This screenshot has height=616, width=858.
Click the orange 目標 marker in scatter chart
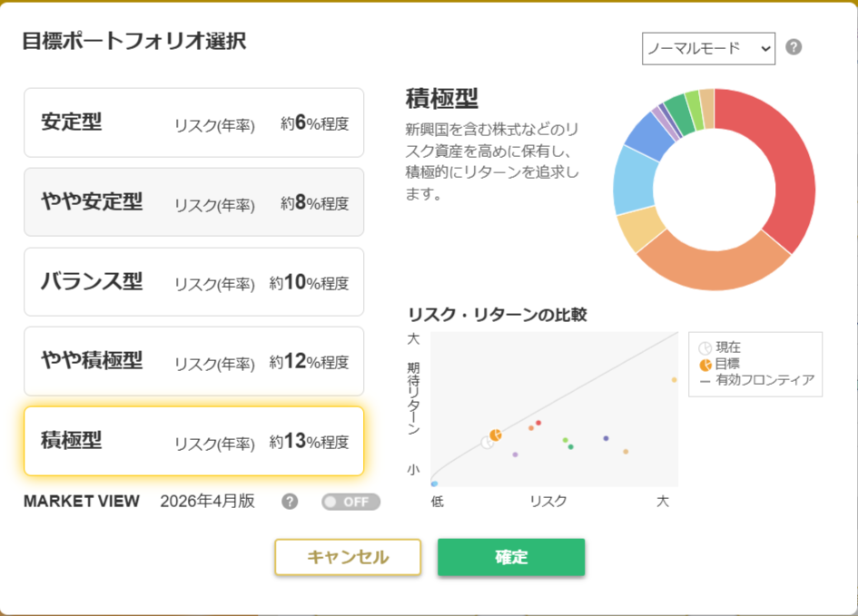pyautogui.click(x=496, y=435)
